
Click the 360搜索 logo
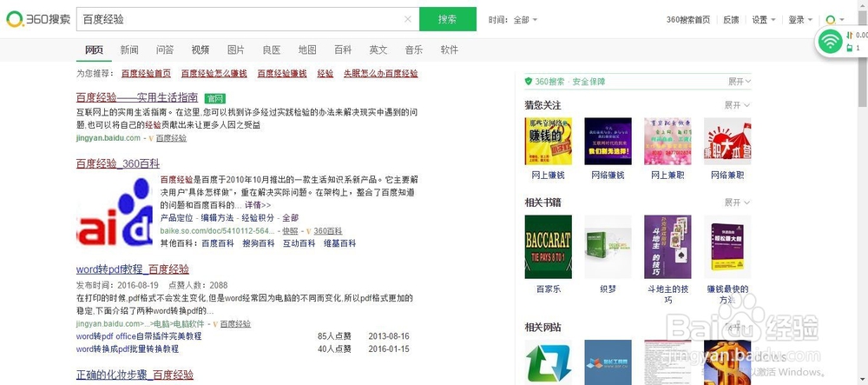click(x=38, y=19)
